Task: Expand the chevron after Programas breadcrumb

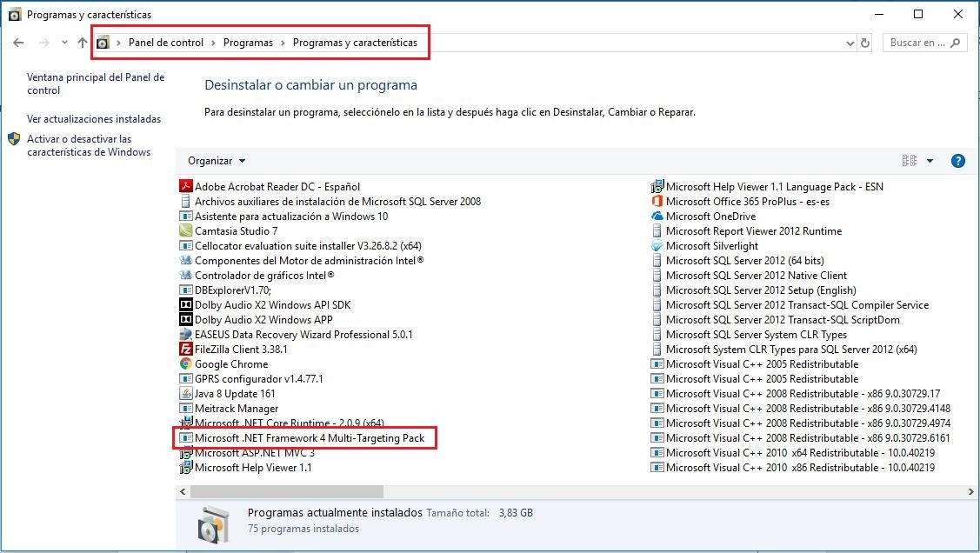Action: (283, 43)
